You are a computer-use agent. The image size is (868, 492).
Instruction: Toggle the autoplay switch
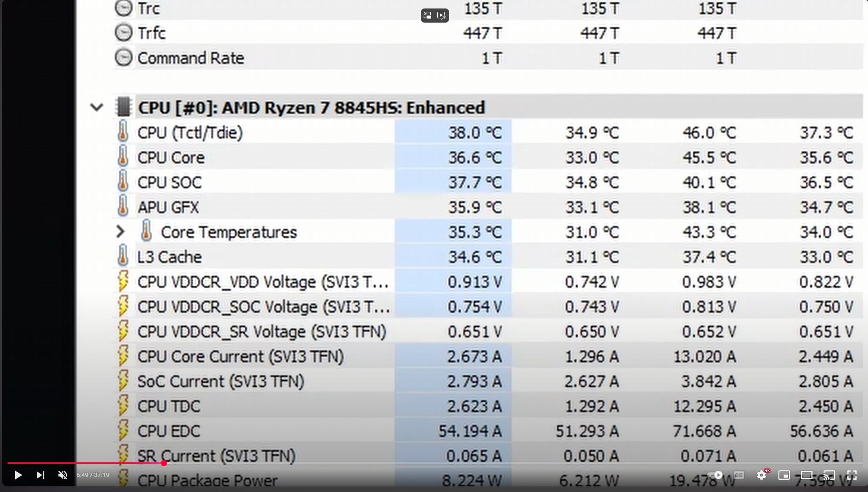click(715, 475)
